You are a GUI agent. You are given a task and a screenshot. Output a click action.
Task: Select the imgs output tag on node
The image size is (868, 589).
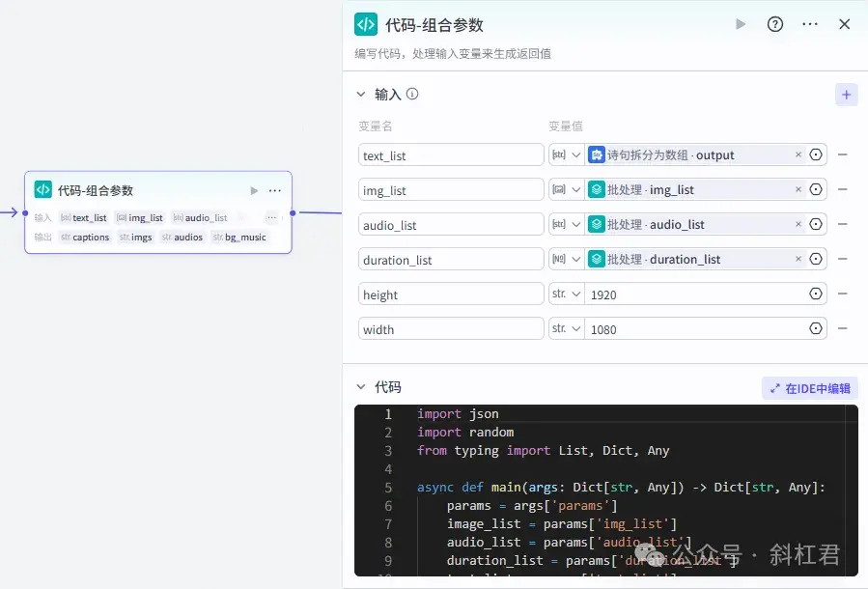click(x=135, y=237)
